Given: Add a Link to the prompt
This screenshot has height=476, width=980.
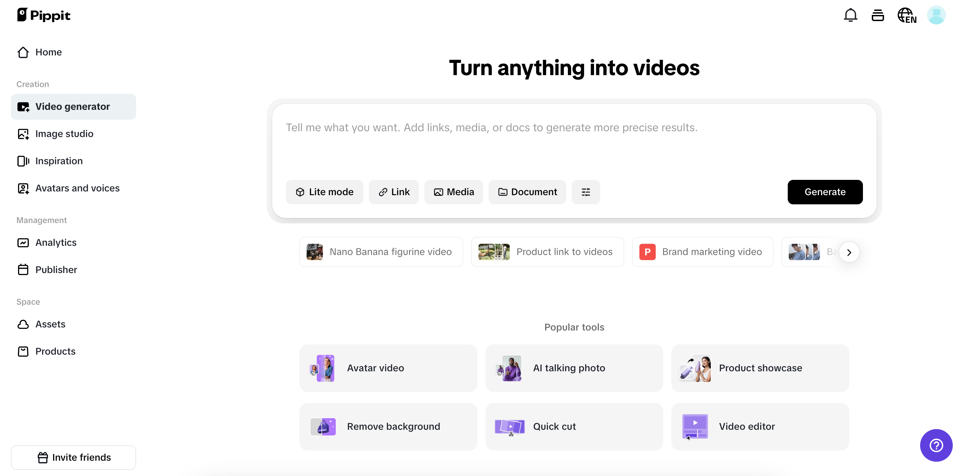Looking at the screenshot, I should pyautogui.click(x=394, y=192).
